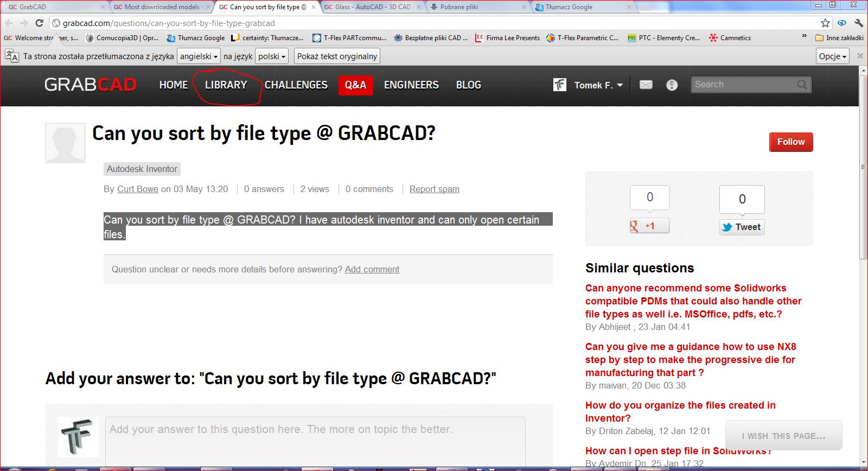The width and height of the screenshot is (868, 471).
Task: Open the target language 'polski' dropdown
Action: coord(272,56)
